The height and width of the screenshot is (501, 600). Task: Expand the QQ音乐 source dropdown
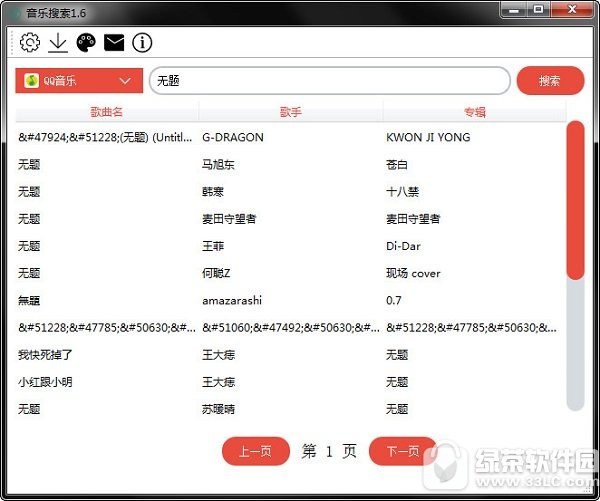[x=79, y=81]
